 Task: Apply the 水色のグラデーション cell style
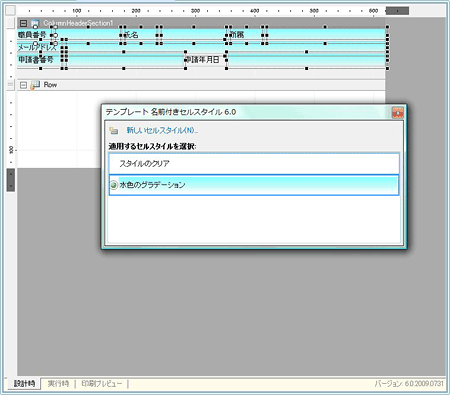254,185
